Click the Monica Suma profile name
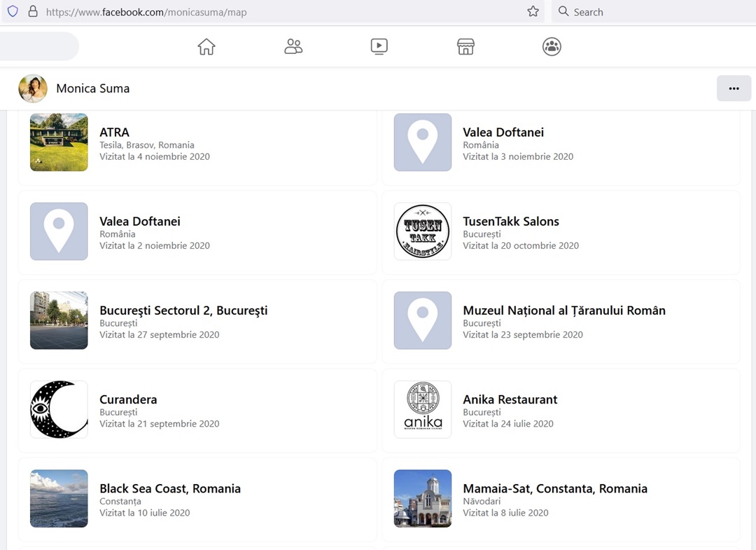Screen dimensions: 756x550 [92, 88]
